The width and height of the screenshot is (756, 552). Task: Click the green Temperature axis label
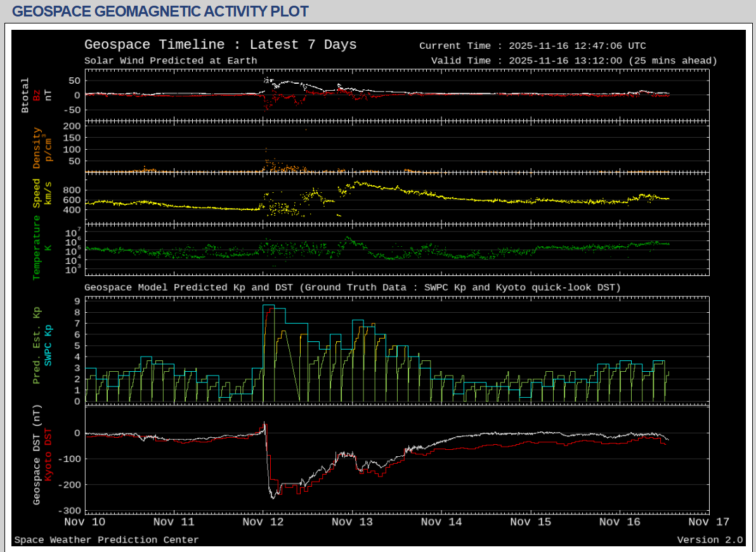tap(37, 247)
